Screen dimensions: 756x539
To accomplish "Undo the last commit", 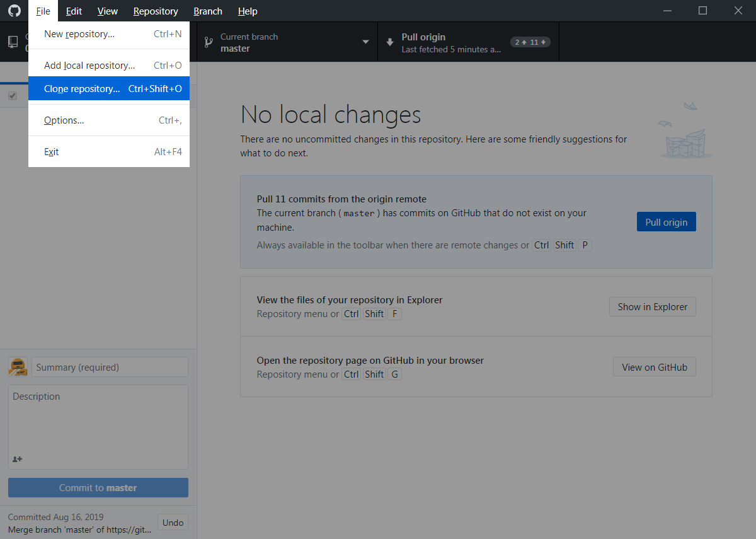I will click(x=172, y=522).
